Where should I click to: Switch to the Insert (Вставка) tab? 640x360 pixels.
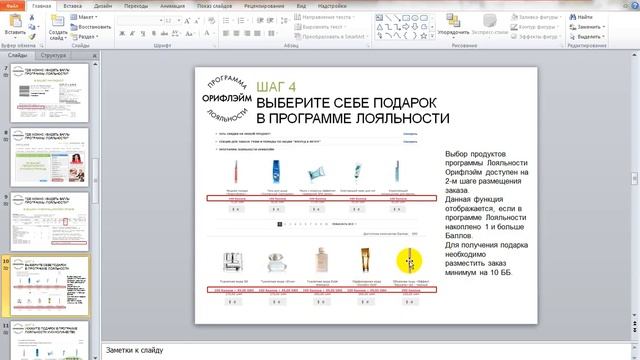click(x=73, y=6)
